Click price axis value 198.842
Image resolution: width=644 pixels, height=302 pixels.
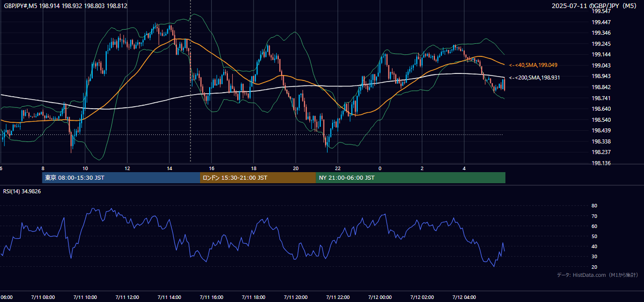[x=602, y=87]
